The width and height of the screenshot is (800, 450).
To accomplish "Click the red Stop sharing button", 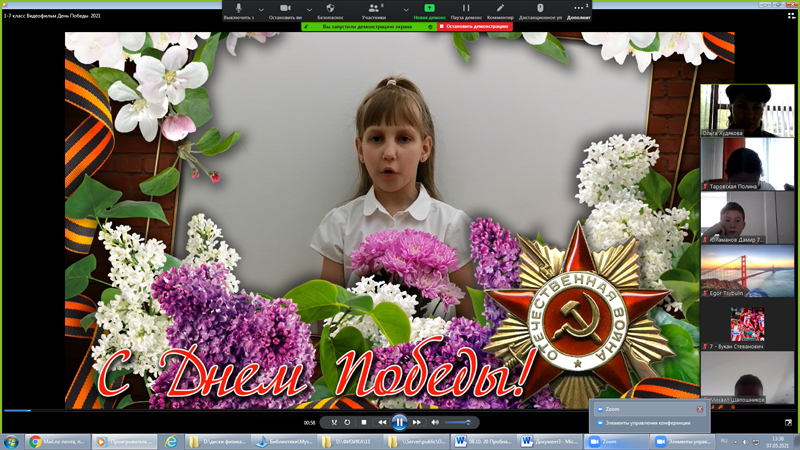I will click(474, 27).
